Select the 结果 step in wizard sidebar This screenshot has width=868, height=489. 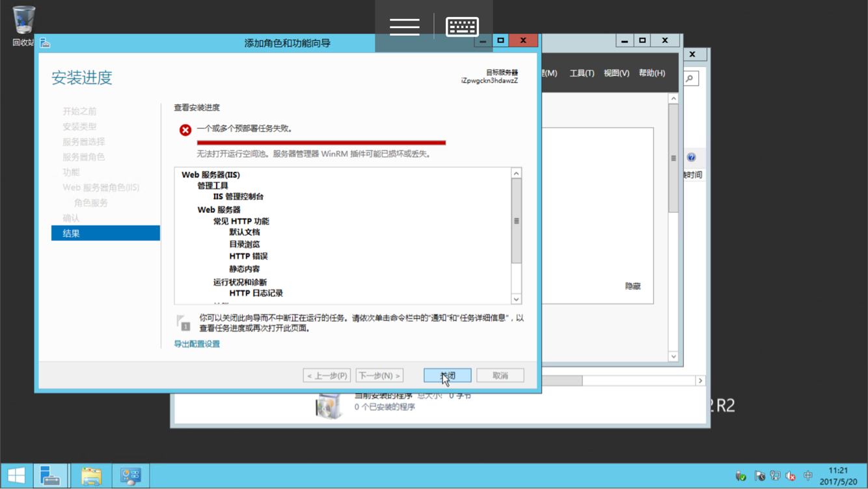105,233
